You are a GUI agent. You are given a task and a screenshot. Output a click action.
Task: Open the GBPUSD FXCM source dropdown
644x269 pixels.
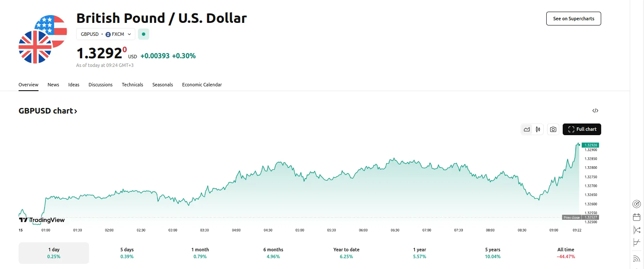(x=106, y=34)
